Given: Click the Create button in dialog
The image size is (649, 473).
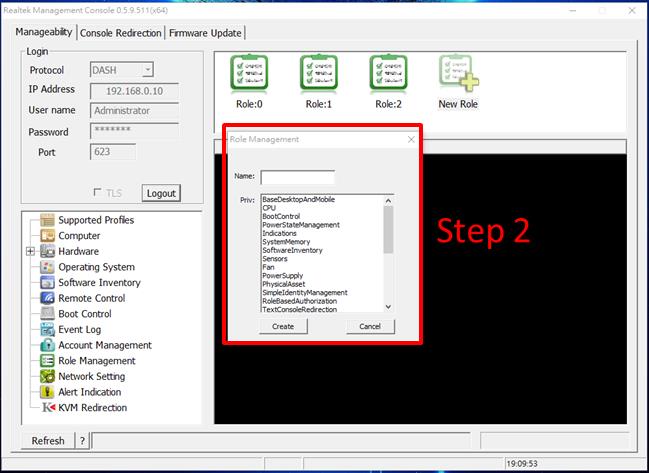Looking at the screenshot, I should pos(283,327).
